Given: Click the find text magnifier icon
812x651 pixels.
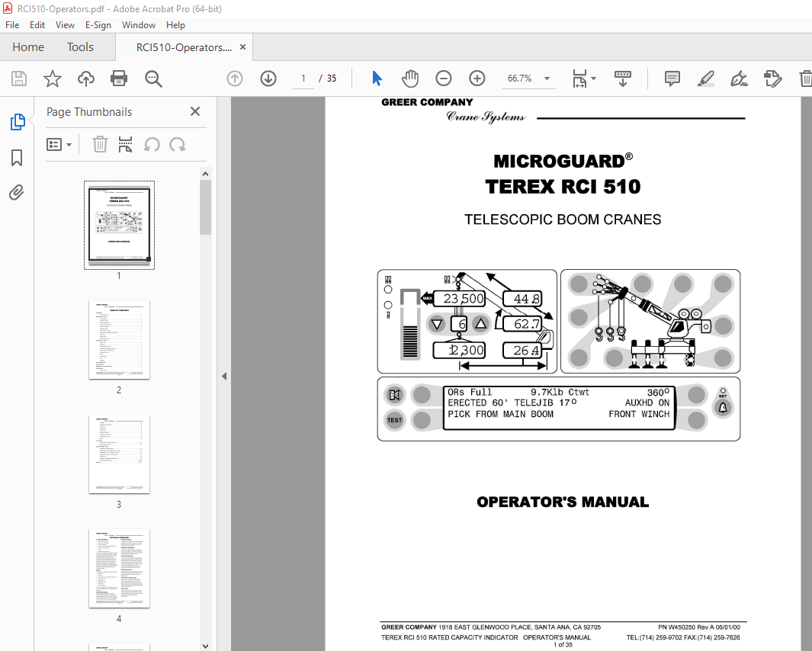Looking at the screenshot, I should coord(153,79).
